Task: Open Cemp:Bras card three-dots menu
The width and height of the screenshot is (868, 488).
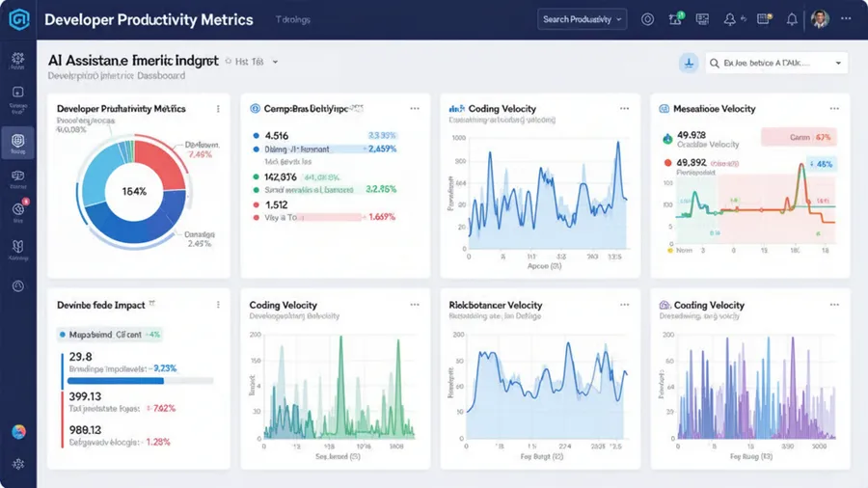Action: point(415,108)
